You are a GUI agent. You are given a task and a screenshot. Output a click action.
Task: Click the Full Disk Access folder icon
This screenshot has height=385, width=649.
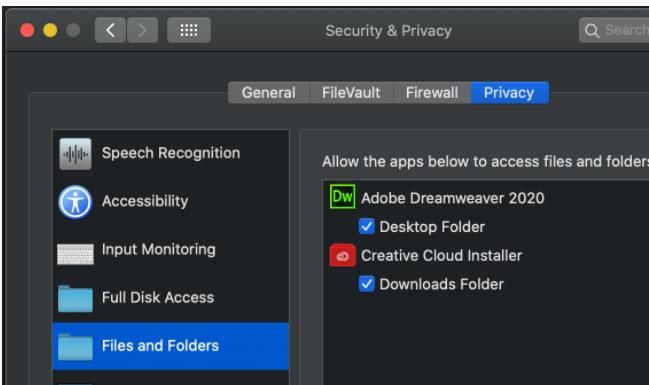[x=75, y=298]
